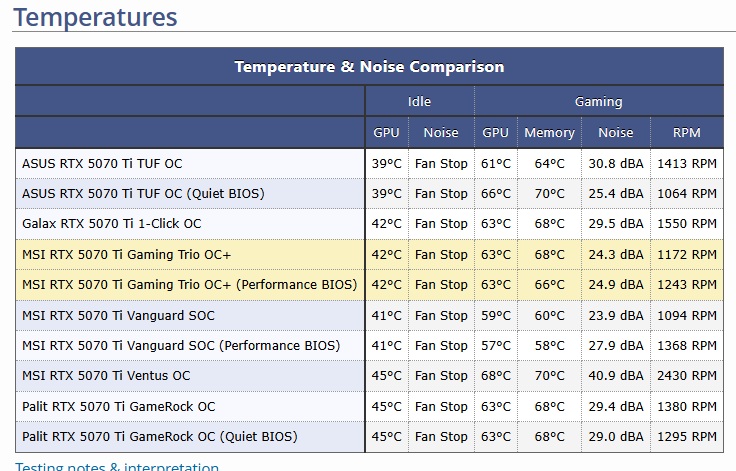Click the 57°C gaming GPU temperature cell
Screen dimensions: 736x471
click(496, 346)
